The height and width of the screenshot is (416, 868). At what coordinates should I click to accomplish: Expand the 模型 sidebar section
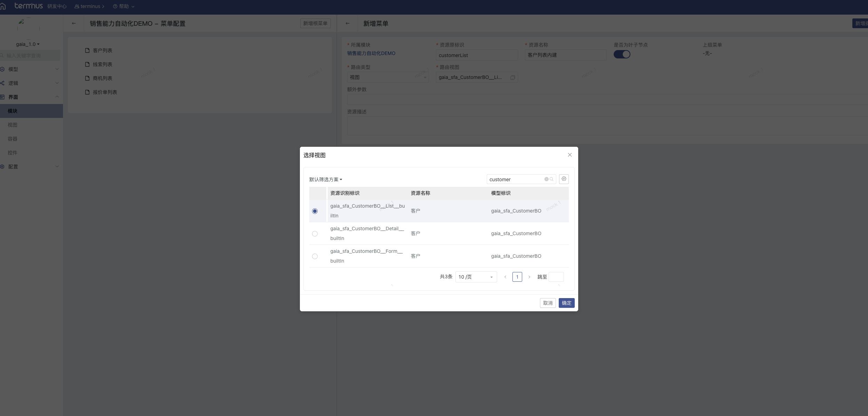click(x=31, y=69)
